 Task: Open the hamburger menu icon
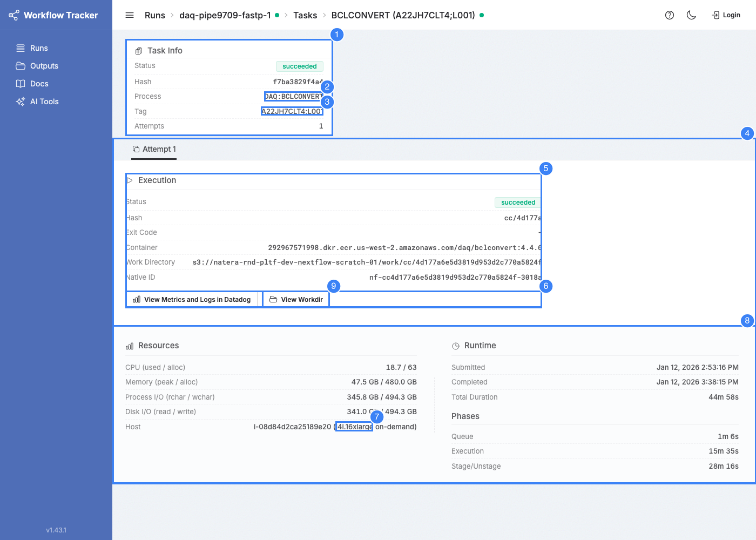130,15
